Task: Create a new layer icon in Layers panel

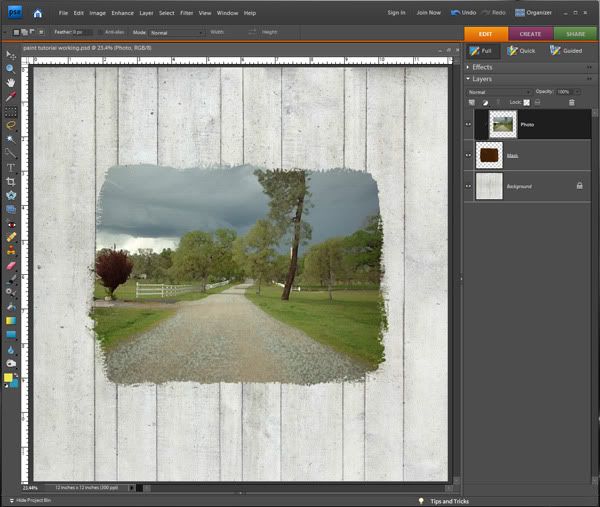Action: tap(472, 102)
